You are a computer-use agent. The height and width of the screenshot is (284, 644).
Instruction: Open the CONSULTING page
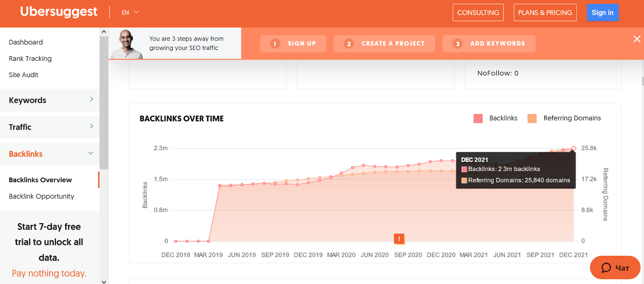coord(478,12)
